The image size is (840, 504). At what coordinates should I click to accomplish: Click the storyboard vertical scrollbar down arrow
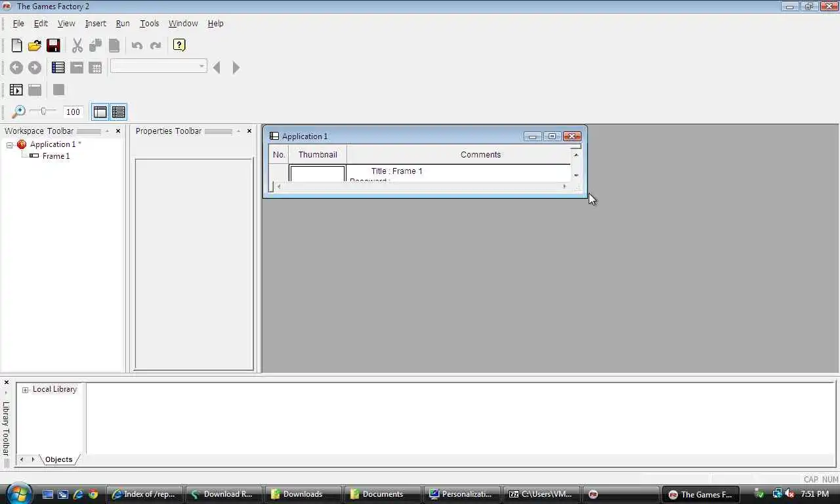[x=576, y=175]
